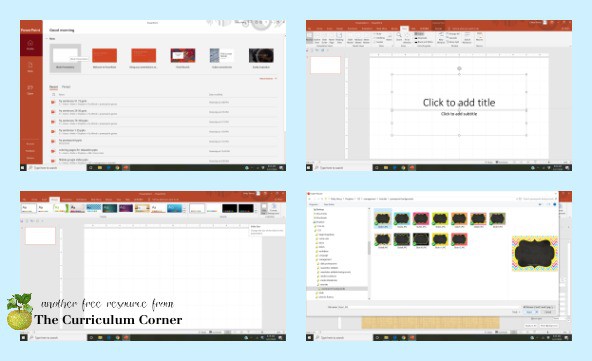Click the Show group dialog launcher arrow

(392, 46)
